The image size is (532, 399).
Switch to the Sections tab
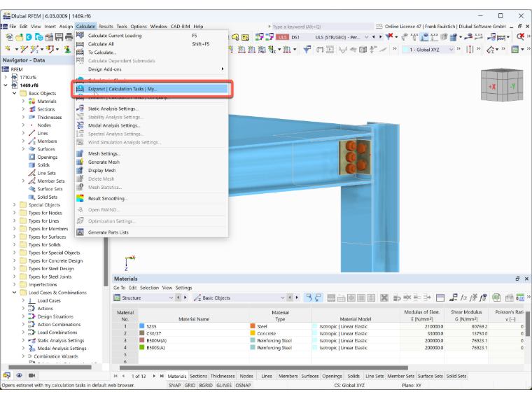click(199, 376)
